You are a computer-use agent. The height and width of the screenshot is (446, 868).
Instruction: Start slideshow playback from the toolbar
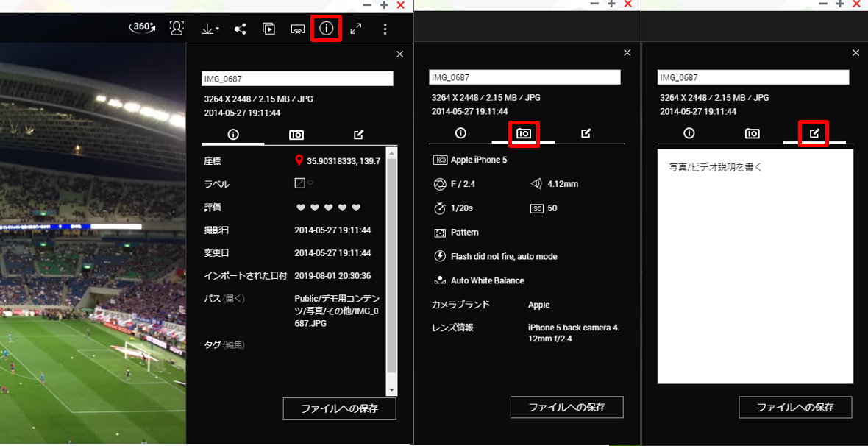269,29
